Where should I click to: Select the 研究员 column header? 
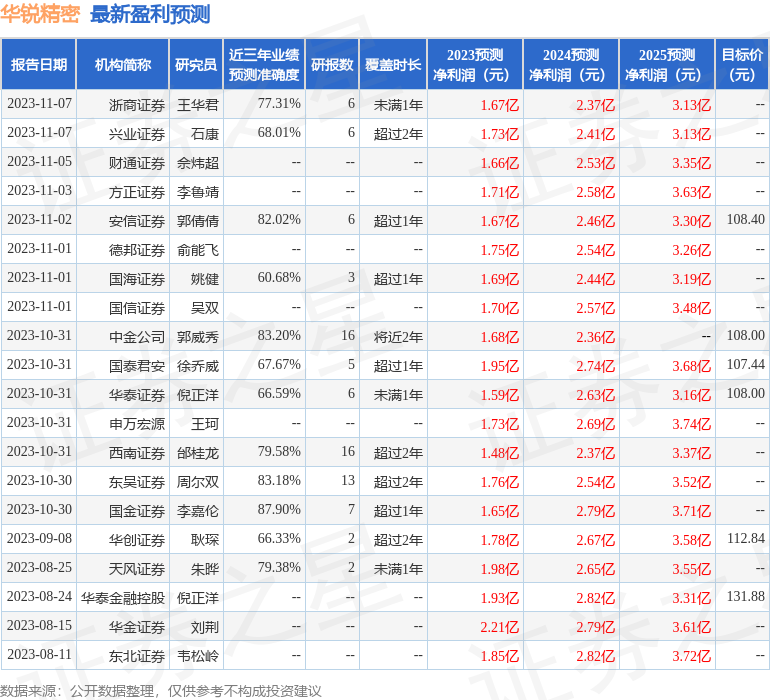[x=196, y=64]
